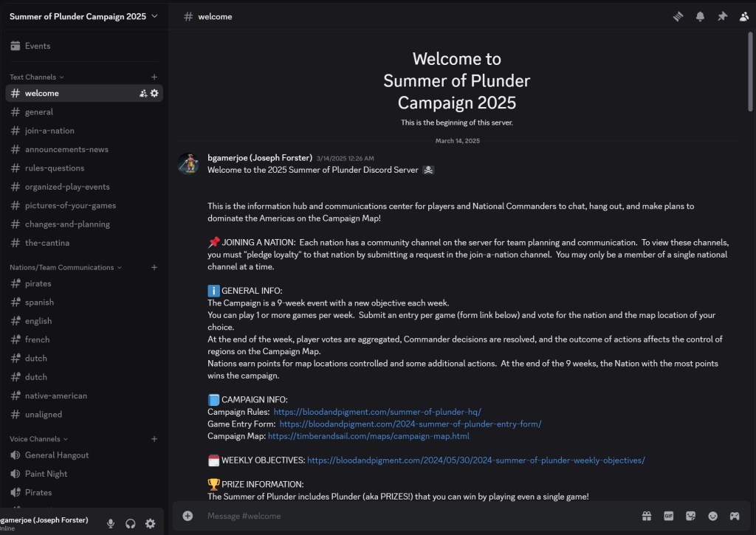The image size is (756, 535).
Task: Toggle the member list panel
Action: coord(744,16)
